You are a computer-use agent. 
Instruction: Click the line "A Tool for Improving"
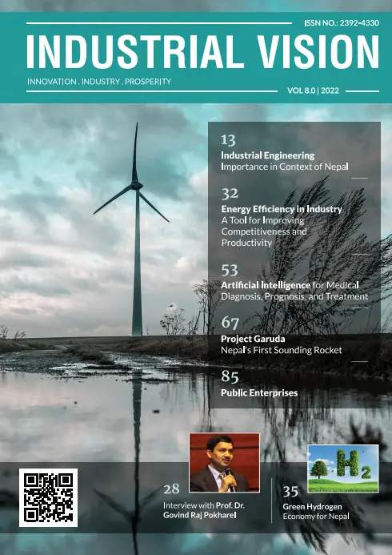tap(262, 220)
